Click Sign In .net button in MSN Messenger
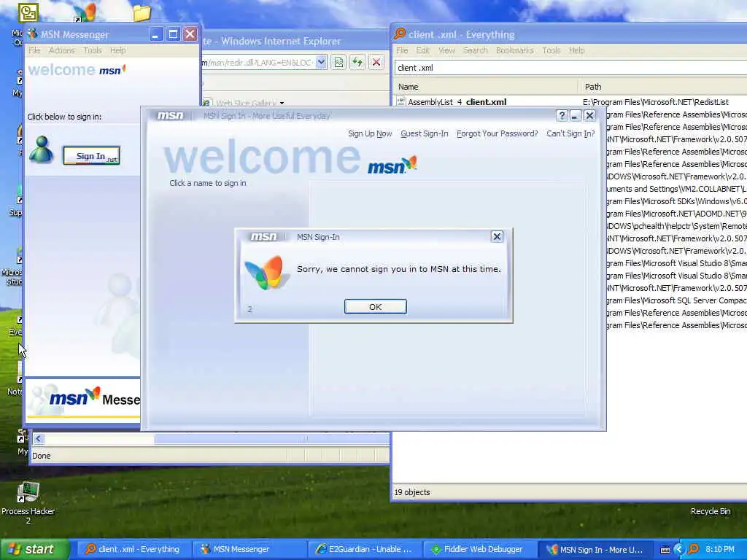Image resolution: width=747 pixels, height=560 pixels. point(91,156)
